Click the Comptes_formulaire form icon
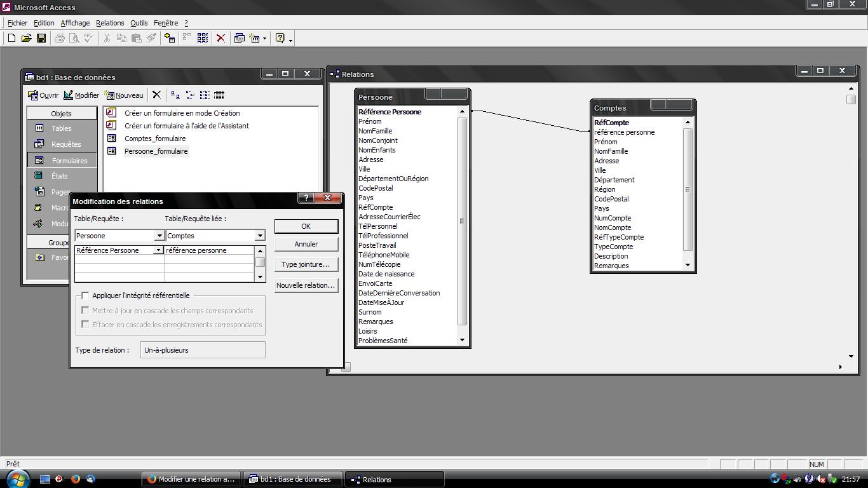The width and height of the screenshot is (868, 488). click(x=112, y=139)
